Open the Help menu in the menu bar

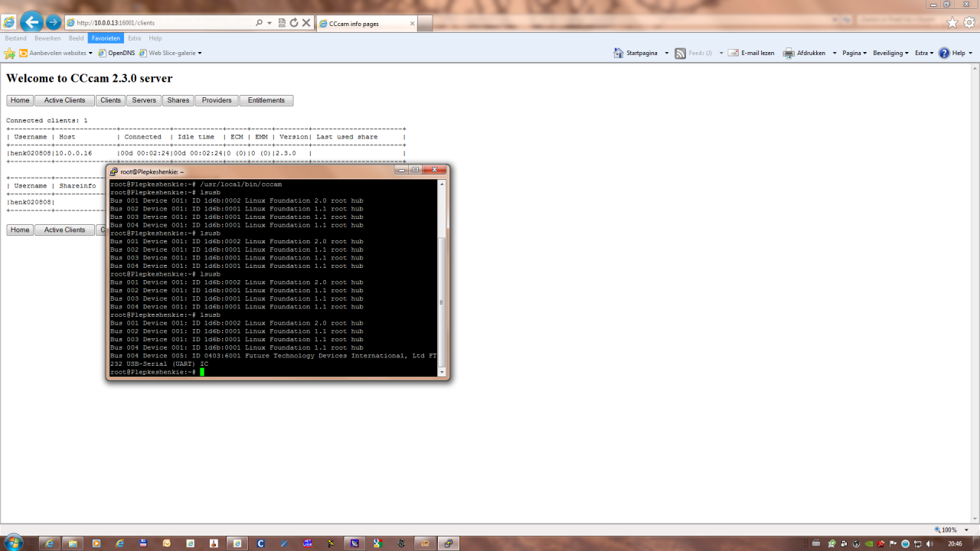click(x=155, y=37)
